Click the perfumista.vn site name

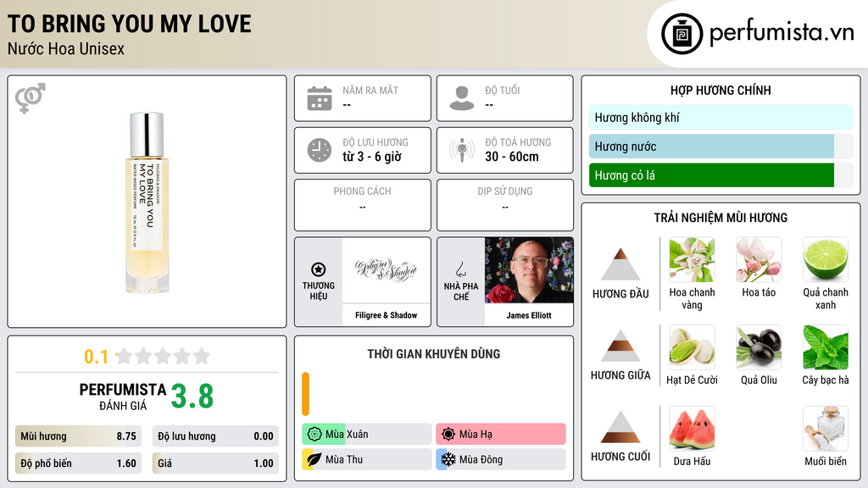pyautogui.click(x=781, y=33)
